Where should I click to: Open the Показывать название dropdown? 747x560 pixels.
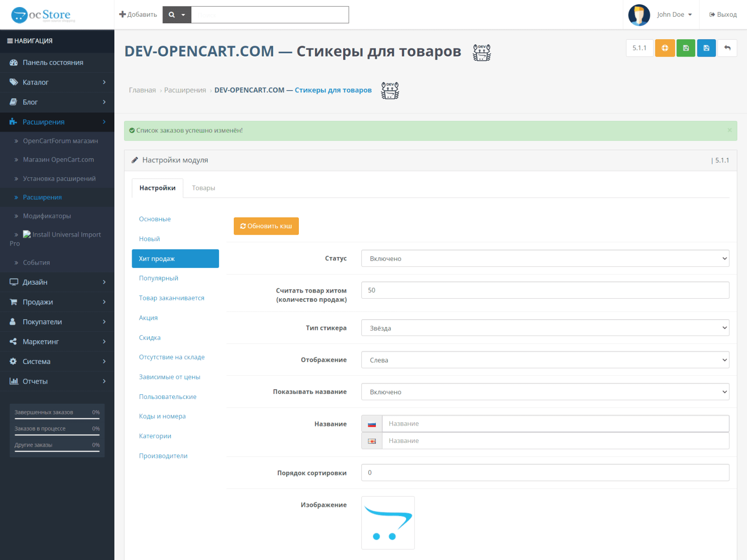tap(545, 392)
